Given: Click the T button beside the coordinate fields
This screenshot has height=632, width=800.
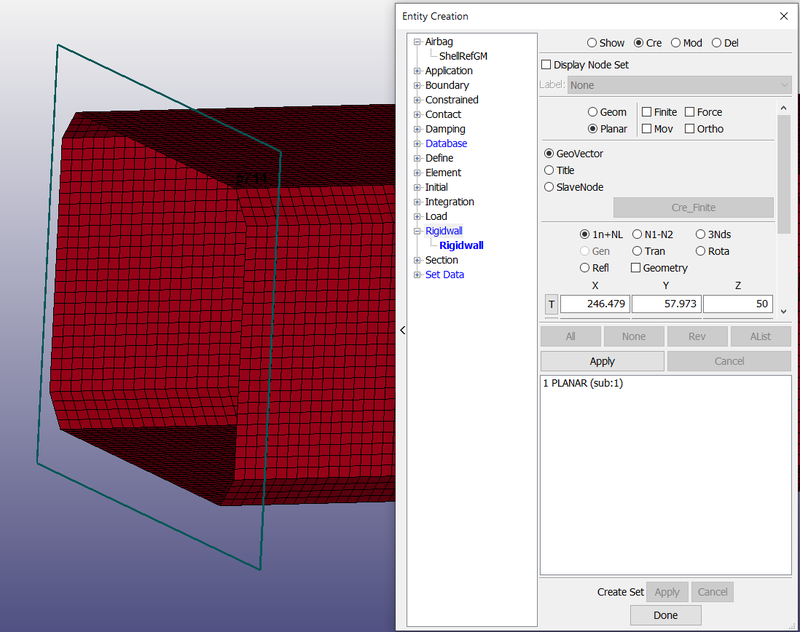Looking at the screenshot, I should 551,306.
